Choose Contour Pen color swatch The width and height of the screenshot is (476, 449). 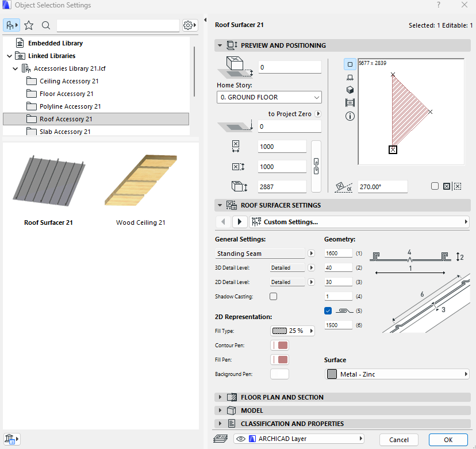[279, 345]
